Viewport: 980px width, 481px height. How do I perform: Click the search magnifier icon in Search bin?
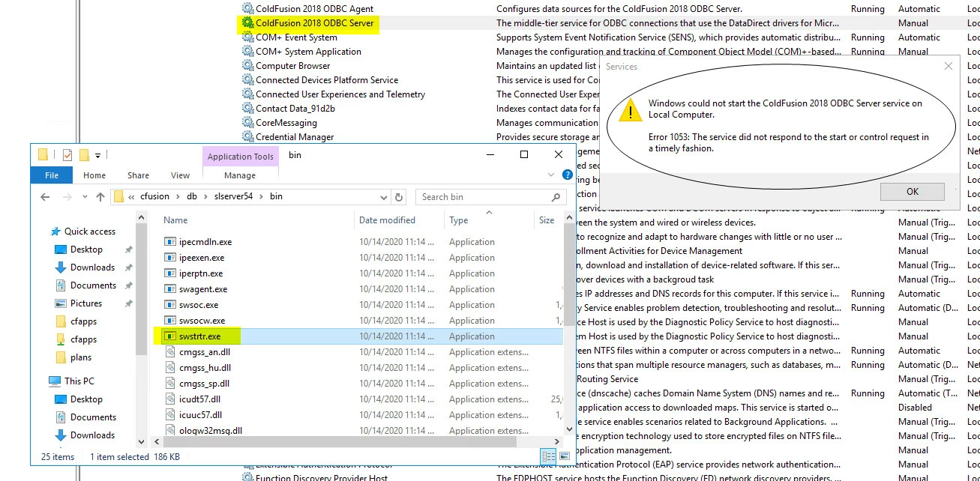point(556,197)
